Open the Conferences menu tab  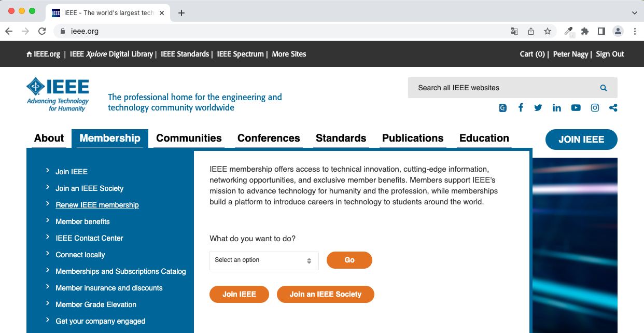[269, 138]
